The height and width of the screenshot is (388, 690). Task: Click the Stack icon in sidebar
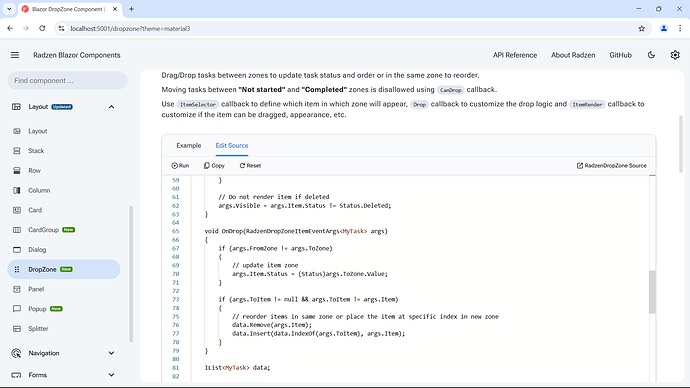(17, 151)
